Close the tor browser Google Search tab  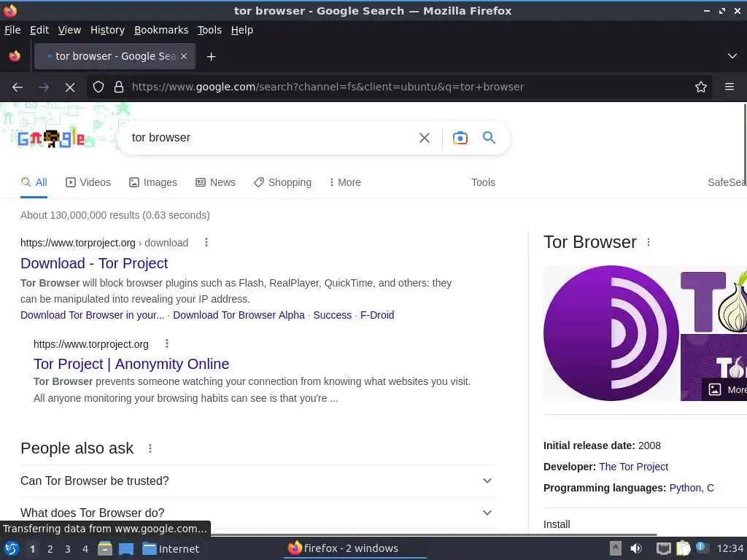(184, 56)
